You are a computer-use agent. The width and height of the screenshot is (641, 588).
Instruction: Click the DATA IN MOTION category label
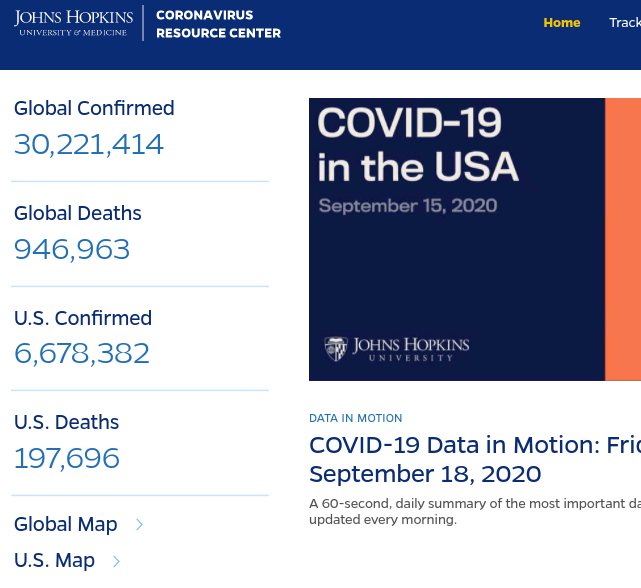coord(356,418)
